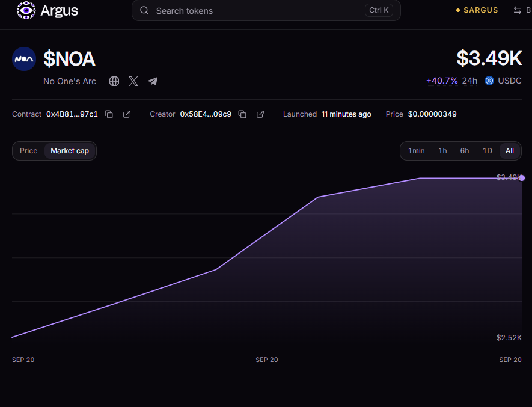
Task: Click the swap arrows icon at top right
Action: (x=518, y=10)
